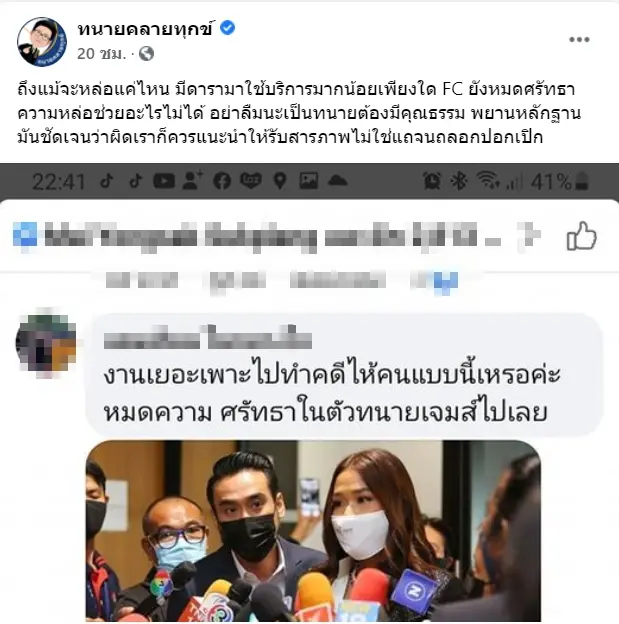Tap the Bluetooth status icon
The image size is (619, 624).
[458, 181]
